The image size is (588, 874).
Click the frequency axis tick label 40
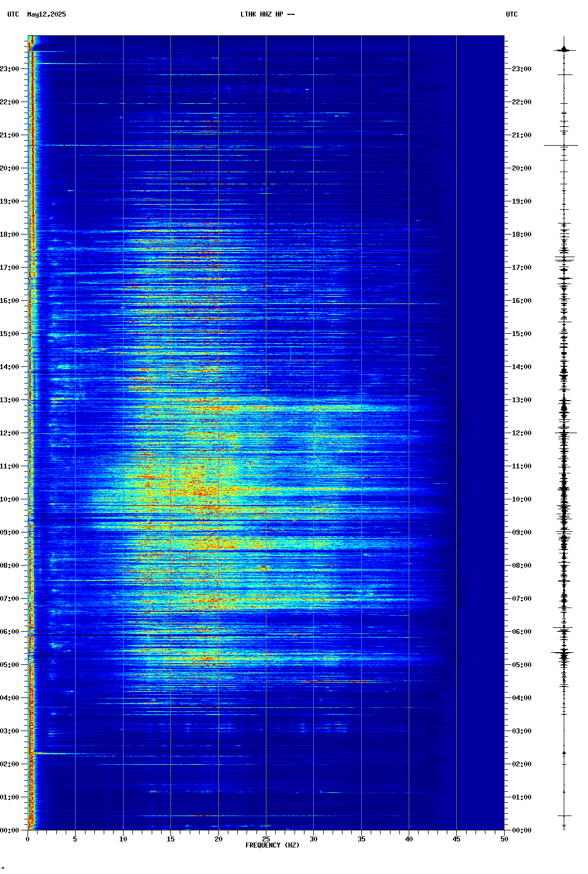click(409, 839)
